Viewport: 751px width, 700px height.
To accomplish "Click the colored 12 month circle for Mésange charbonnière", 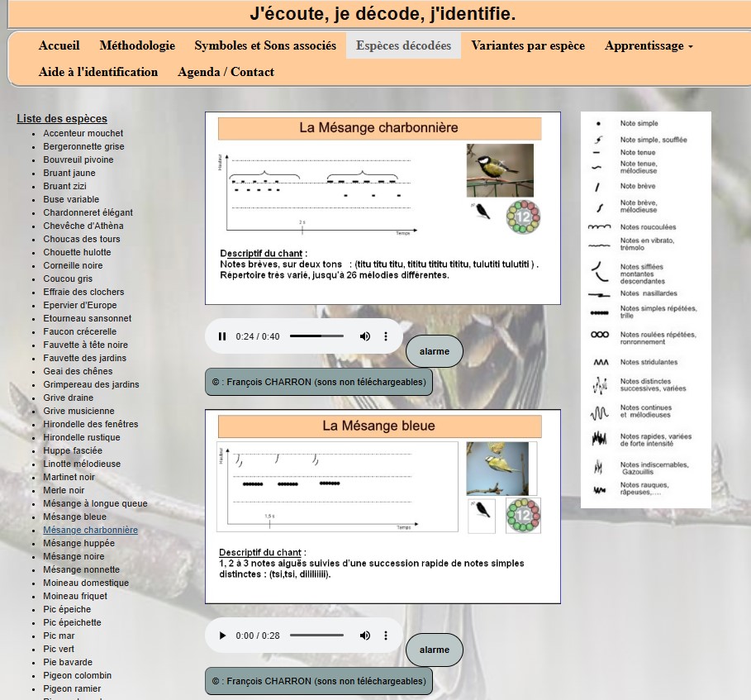I will pyautogui.click(x=523, y=217).
